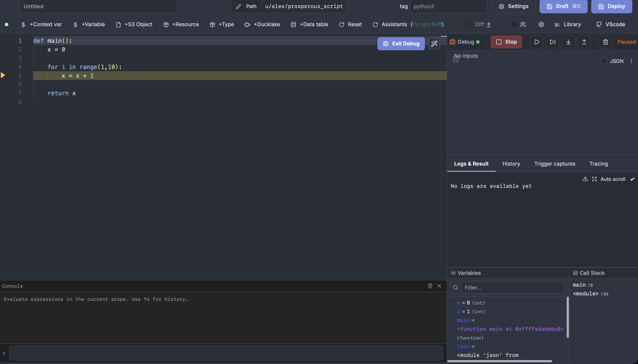Clear the console with trash icon
This screenshot has height=364, width=638.
(x=430, y=286)
